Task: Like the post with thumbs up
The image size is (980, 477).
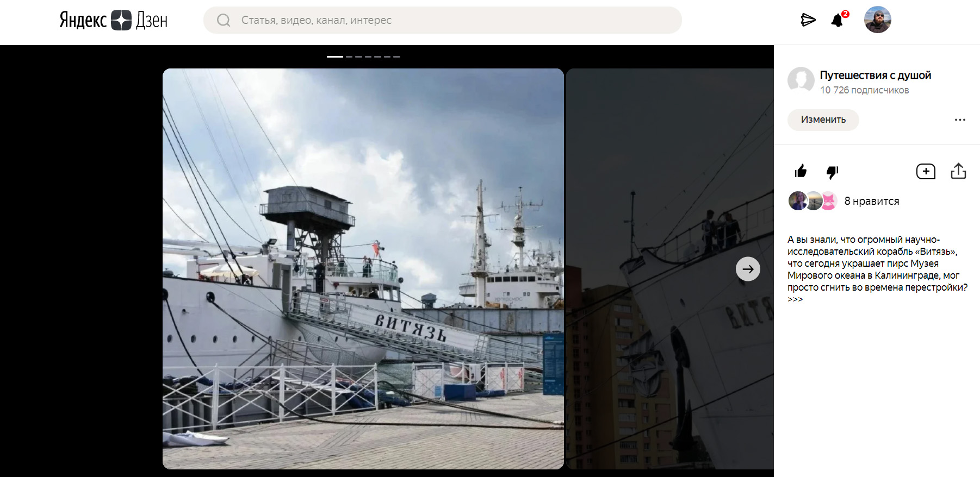Action: (801, 172)
